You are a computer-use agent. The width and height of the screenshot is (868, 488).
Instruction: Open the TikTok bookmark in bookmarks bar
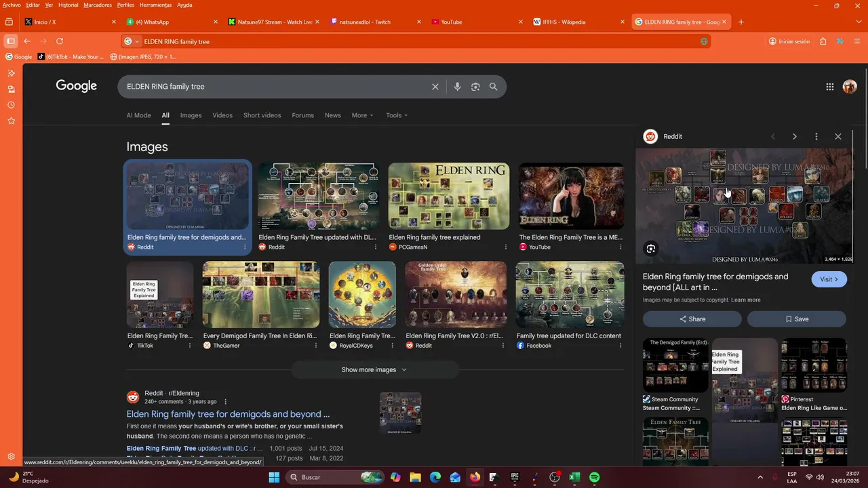(x=71, y=57)
